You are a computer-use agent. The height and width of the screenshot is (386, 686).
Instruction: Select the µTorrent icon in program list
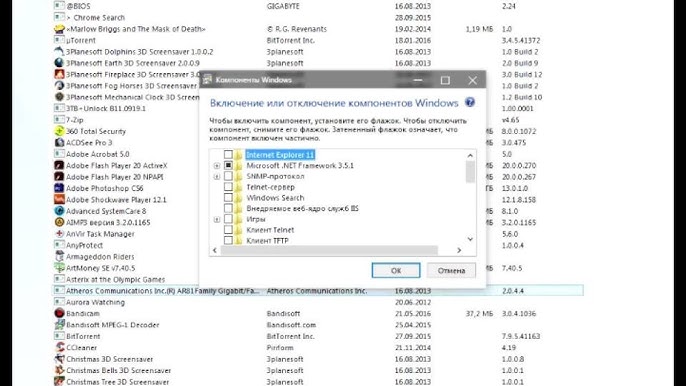59,40
